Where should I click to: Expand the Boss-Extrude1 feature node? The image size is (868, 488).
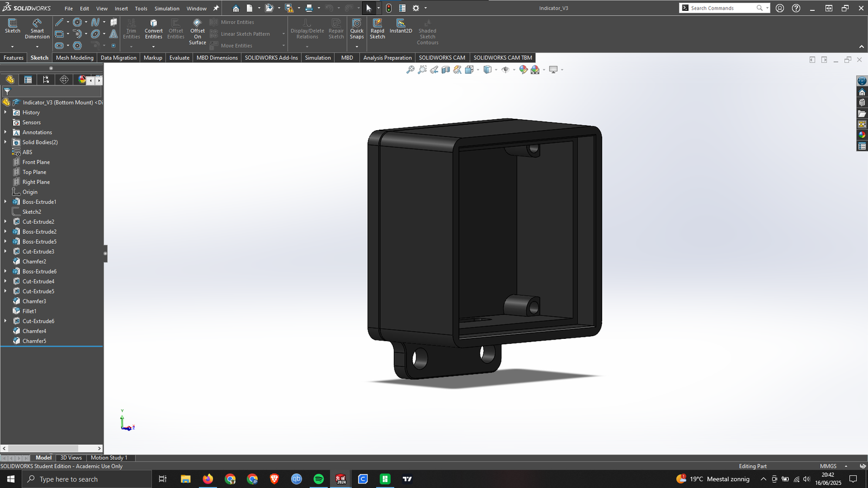click(5, 202)
